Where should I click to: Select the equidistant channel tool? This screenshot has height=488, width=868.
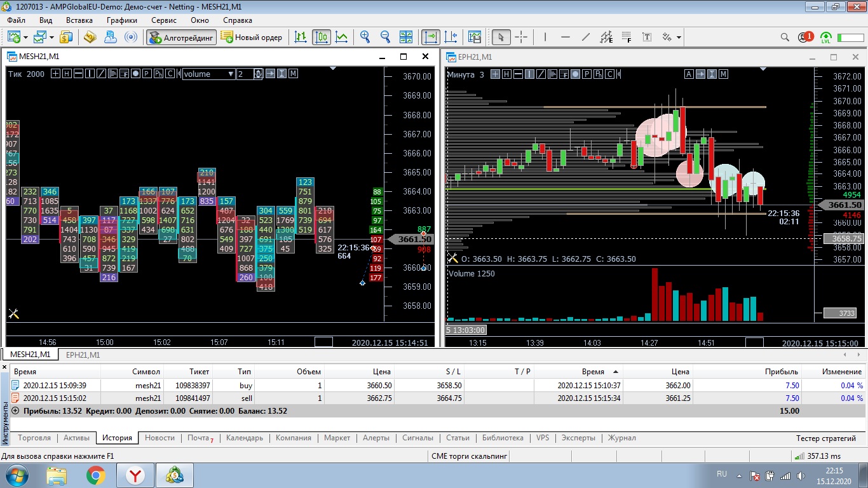point(606,37)
